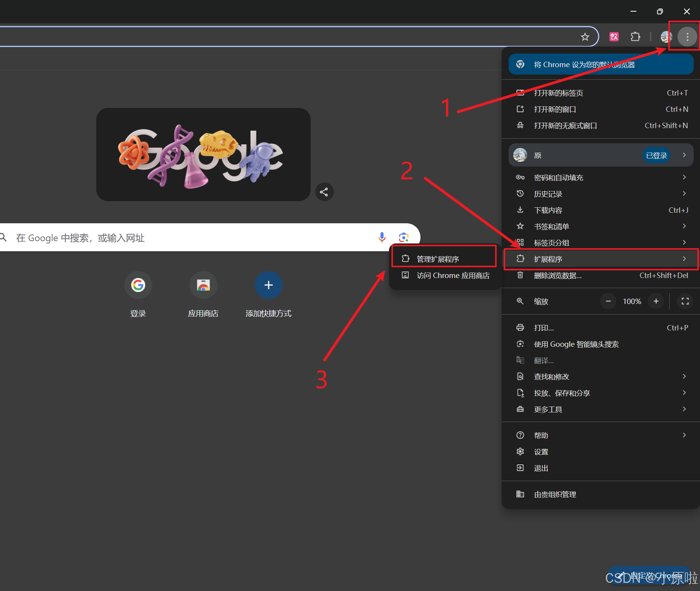The width and height of the screenshot is (700, 591).
Task: Open 删除浏览数据 dialog
Action: [x=601, y=275]
